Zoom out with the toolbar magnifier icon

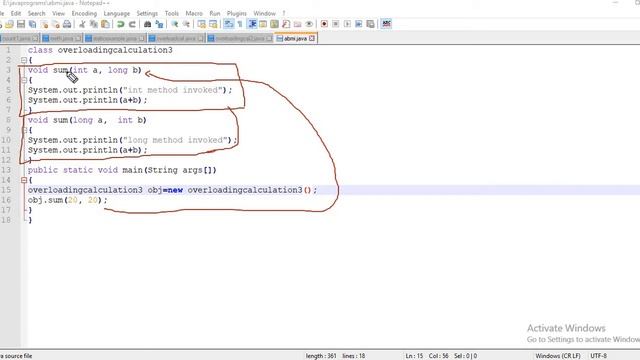pos(186,24)
